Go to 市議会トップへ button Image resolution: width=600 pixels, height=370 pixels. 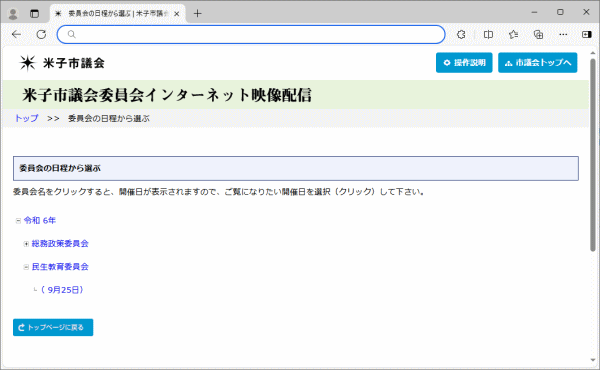coord(538,63)
